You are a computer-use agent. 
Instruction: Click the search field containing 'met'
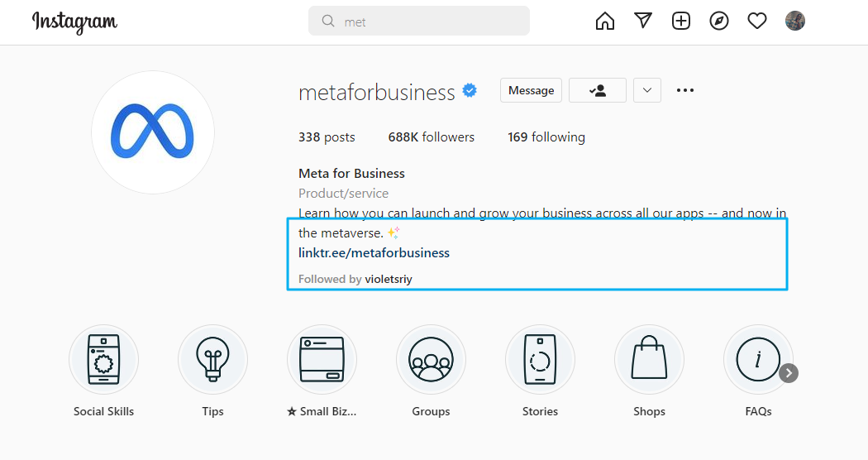[x=419, y=21]
